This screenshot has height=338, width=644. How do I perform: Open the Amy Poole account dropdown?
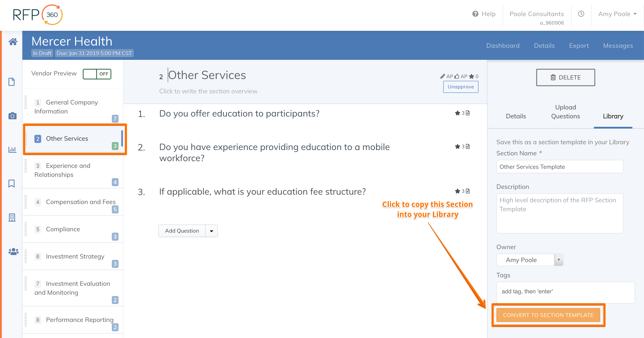click(616, 14)
